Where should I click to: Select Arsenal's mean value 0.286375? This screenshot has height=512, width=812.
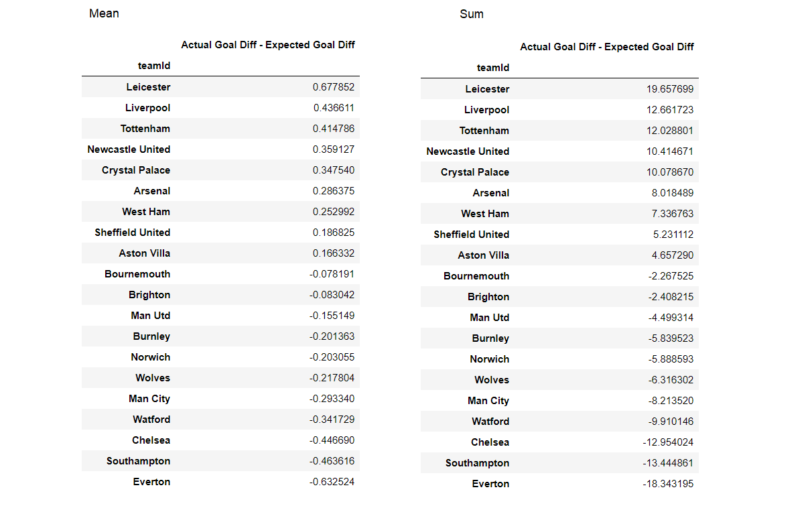click(334, 191)
